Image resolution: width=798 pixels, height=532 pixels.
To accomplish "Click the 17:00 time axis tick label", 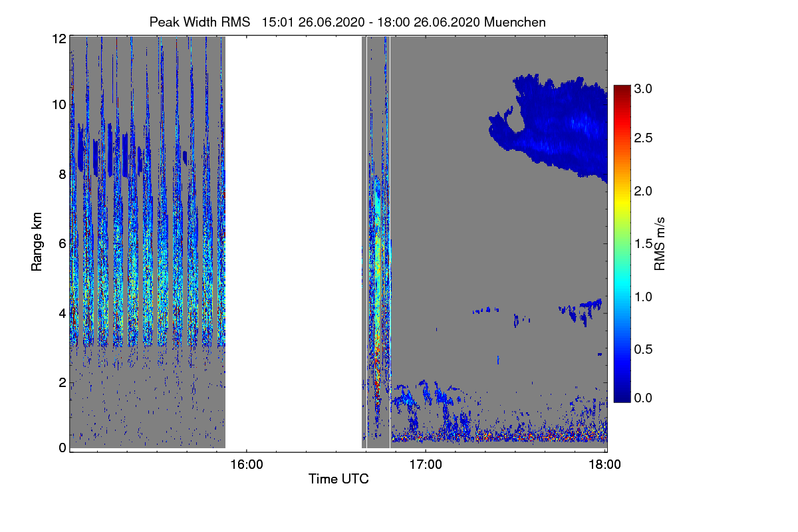I will point(426,464).
